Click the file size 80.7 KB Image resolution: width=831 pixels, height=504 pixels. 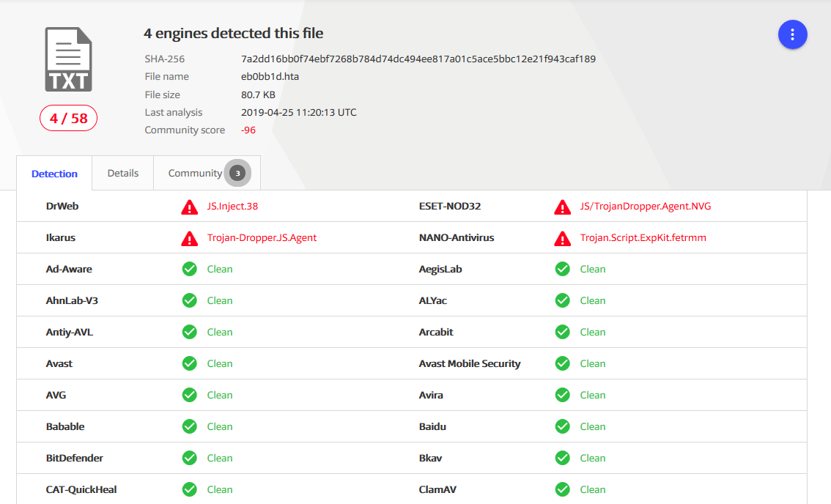coord(258,94)
